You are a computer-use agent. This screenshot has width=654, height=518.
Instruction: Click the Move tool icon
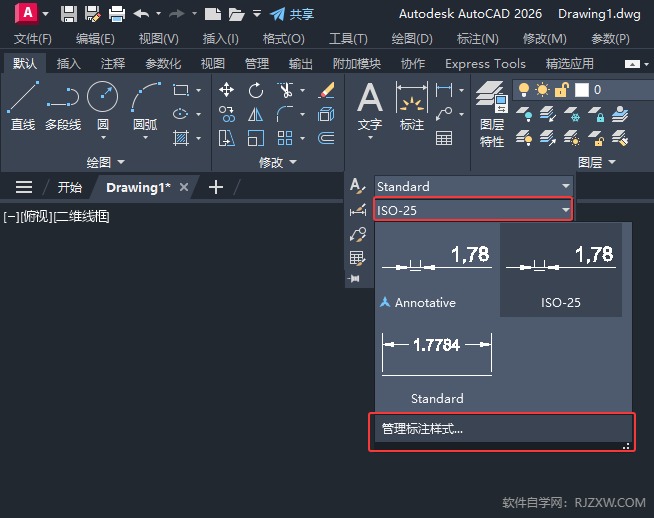(x=226, y=90)
